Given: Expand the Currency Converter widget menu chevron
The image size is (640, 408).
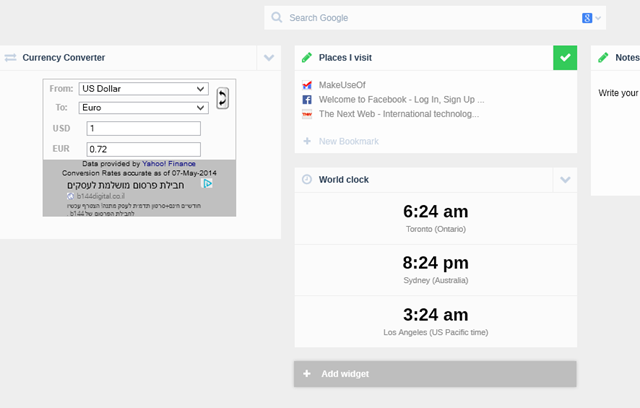Looking at the screenshot, I should 269,58.
